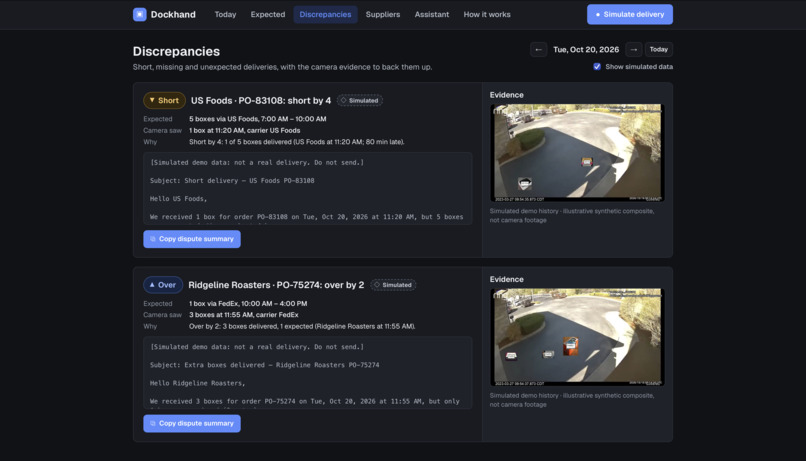Click 'Subject: Short delivery' line
The height and width of the screenshot is (461, 806).
click(x=232, y=180)
